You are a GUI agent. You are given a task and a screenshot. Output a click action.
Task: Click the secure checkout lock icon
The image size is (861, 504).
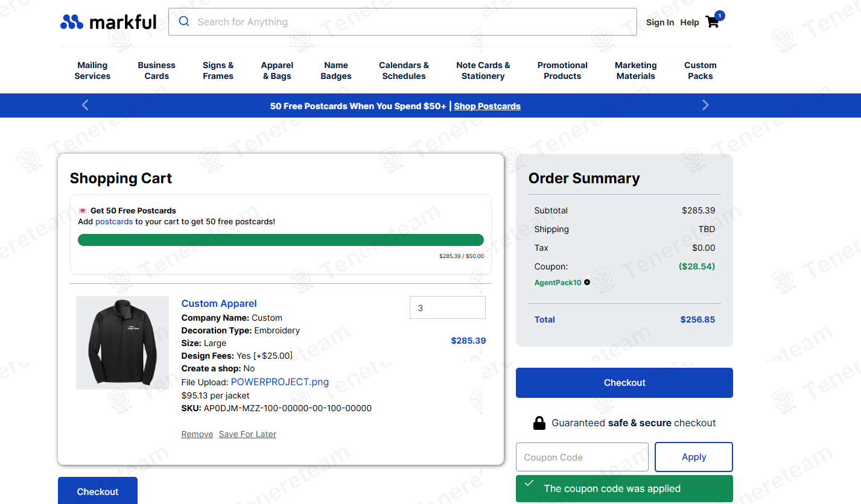pos(539,423)
